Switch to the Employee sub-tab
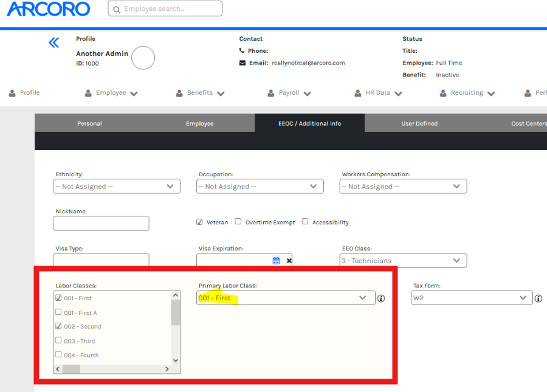 (199, 123)
